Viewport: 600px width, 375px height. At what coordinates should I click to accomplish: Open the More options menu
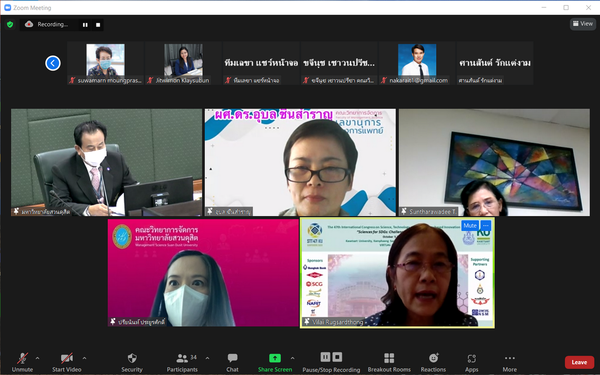point(510,362)
